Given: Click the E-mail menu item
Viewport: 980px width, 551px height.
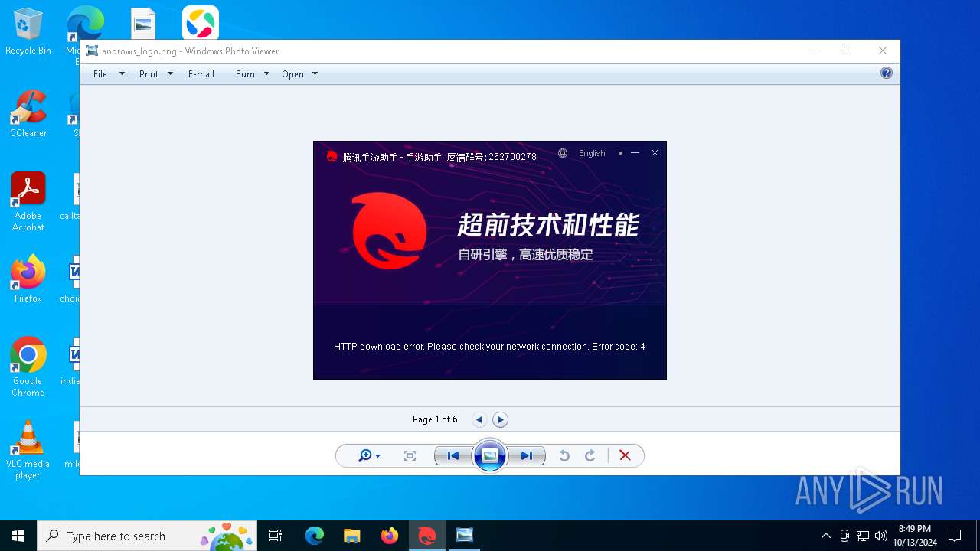Looking at the screenshot, I should (x=201, y=74).
